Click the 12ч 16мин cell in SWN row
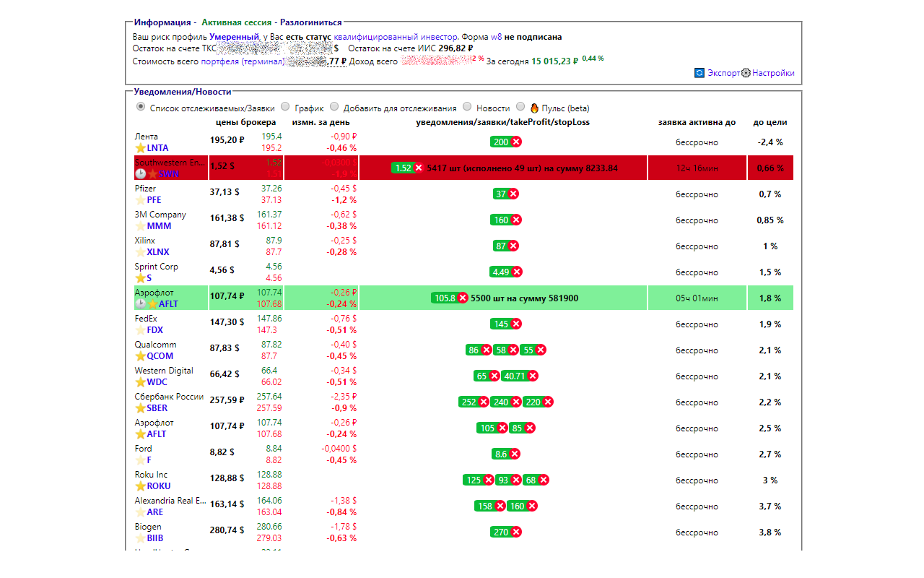Viewport: 924px width, 578px height. point(697,168)
